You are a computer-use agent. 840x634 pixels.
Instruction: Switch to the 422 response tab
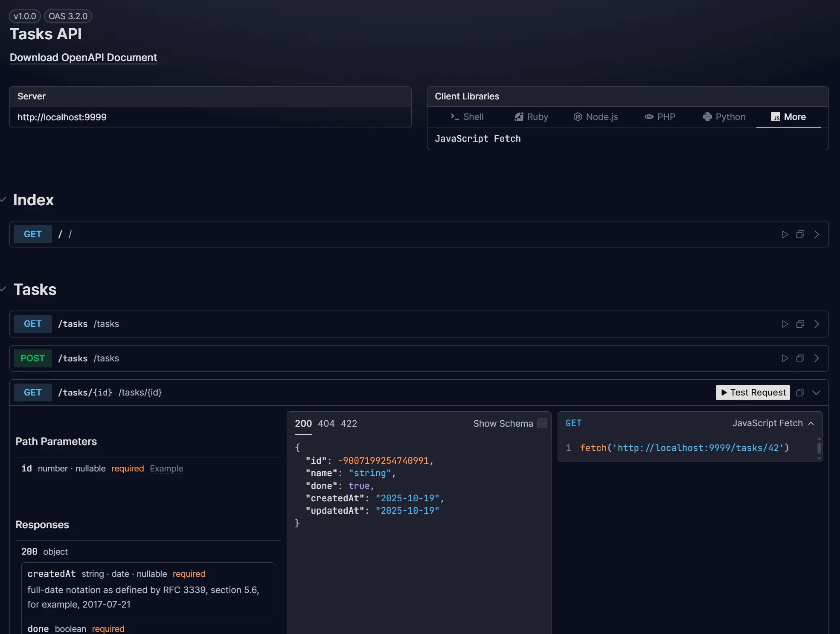point(349,423)
